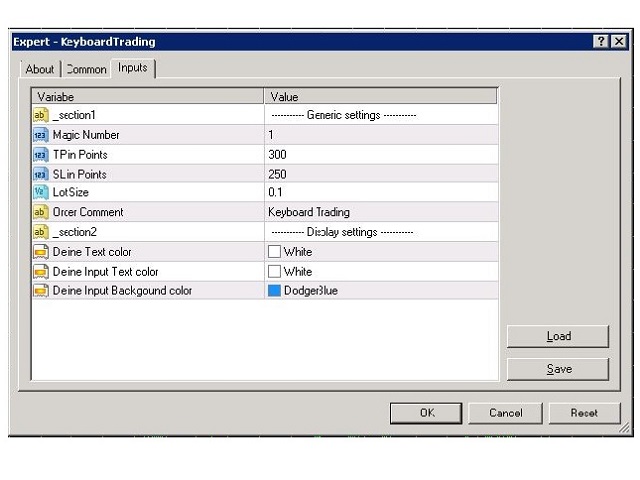
Task: Click the color icon beside Define Text color
Action: 40,252
